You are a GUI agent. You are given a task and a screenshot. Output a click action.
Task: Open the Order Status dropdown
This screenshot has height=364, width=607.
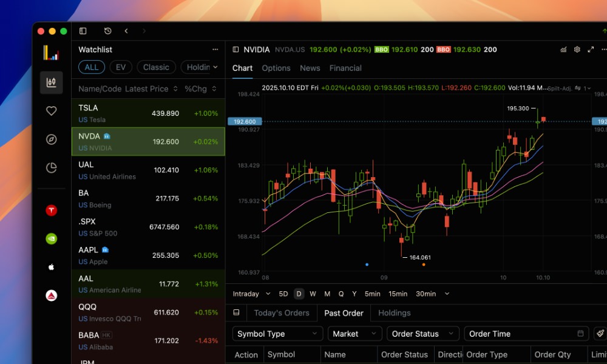(423, 334)
